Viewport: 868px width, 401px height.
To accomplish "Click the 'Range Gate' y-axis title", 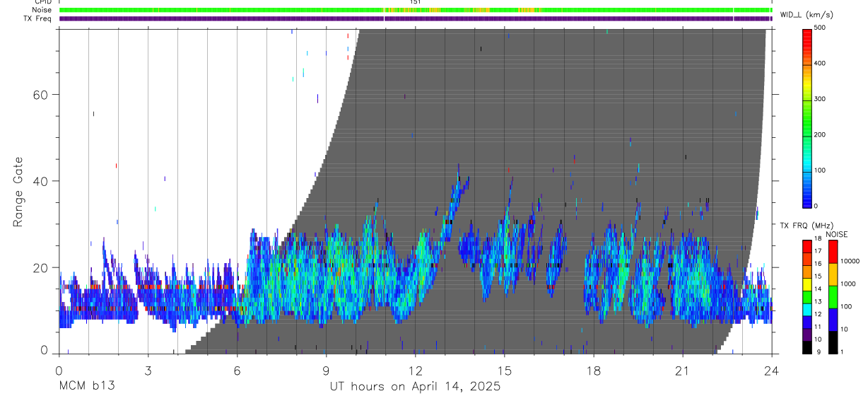I will point(19,192).
